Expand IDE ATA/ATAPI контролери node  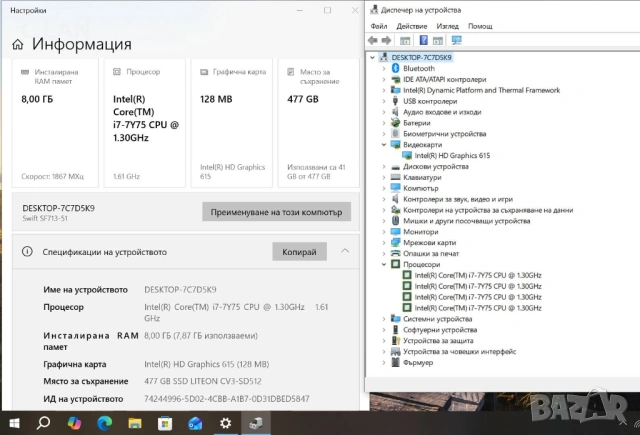click(x=384, y=80)
